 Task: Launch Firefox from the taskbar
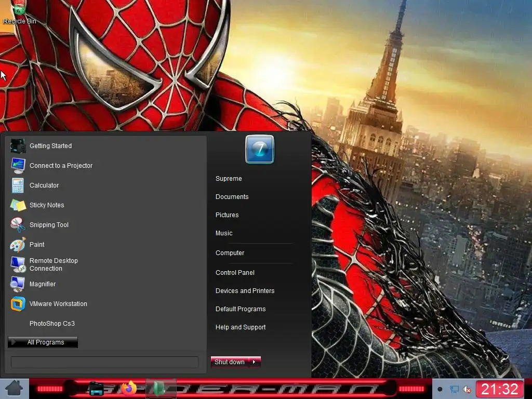(129, 389)
